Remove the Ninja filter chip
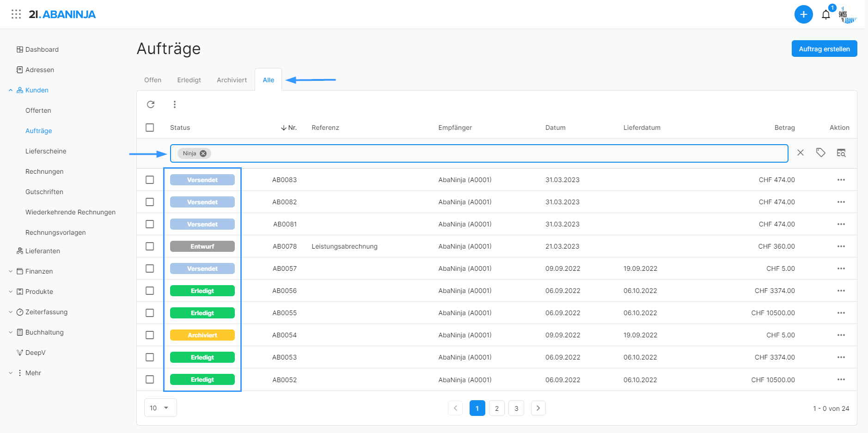The width and height of the screenshot is (868, 433). click(203, 153)
